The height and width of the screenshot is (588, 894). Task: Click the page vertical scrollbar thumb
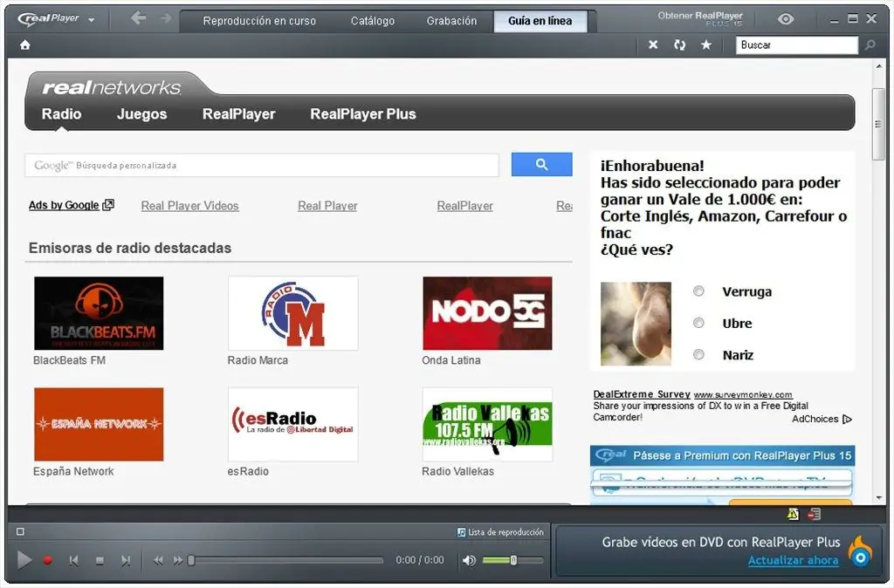click(x=878, y=124)
